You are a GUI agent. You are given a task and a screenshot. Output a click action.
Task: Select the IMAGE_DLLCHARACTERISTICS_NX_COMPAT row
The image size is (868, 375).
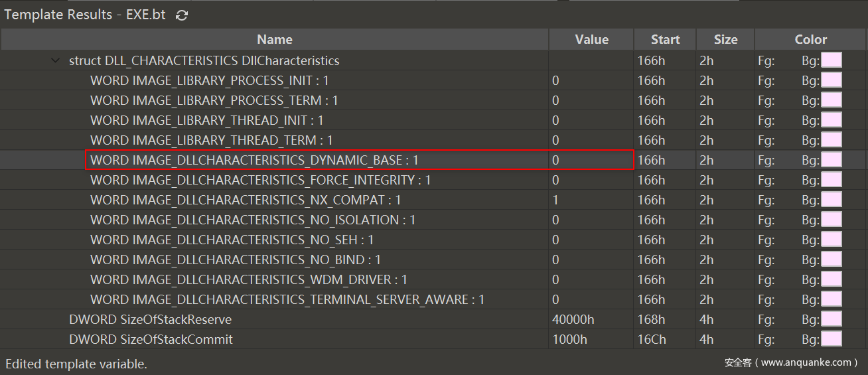(x=246, y=200)
